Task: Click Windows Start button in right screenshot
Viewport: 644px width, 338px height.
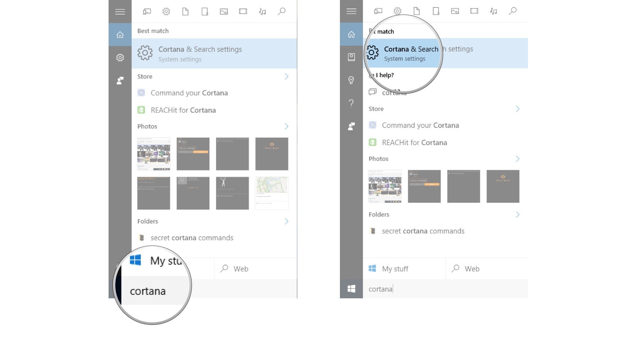Action: [351, 289]
